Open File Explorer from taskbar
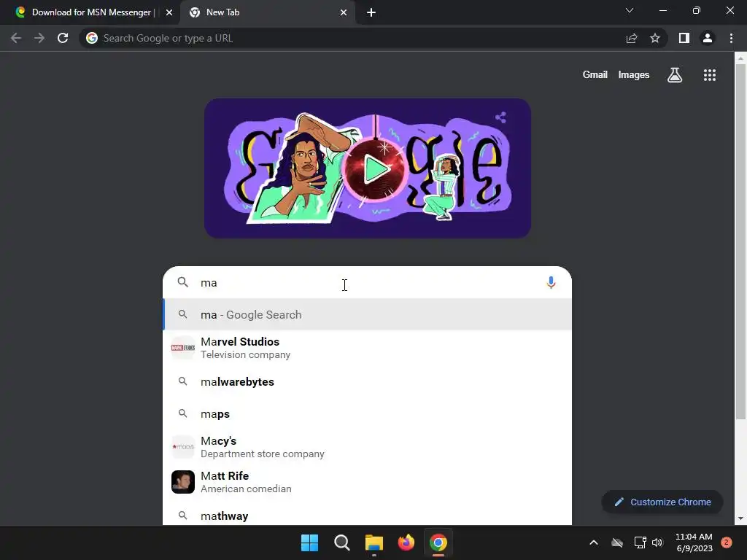This screenshot has height=560, width=747. point(374,542)
